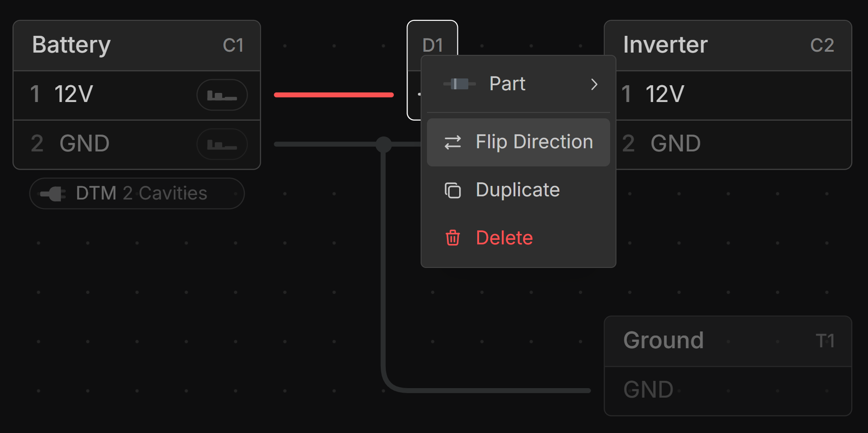Click the connector plug icon beside DTM
This screenshot has width=868, height=433.
click(x=53, y=194)
